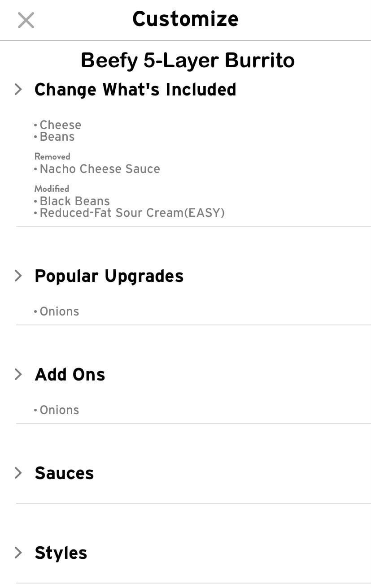Open the Sauces section chevron
Image resolution: width=371 pixels, height=588 pixels.
coord(18,473)
